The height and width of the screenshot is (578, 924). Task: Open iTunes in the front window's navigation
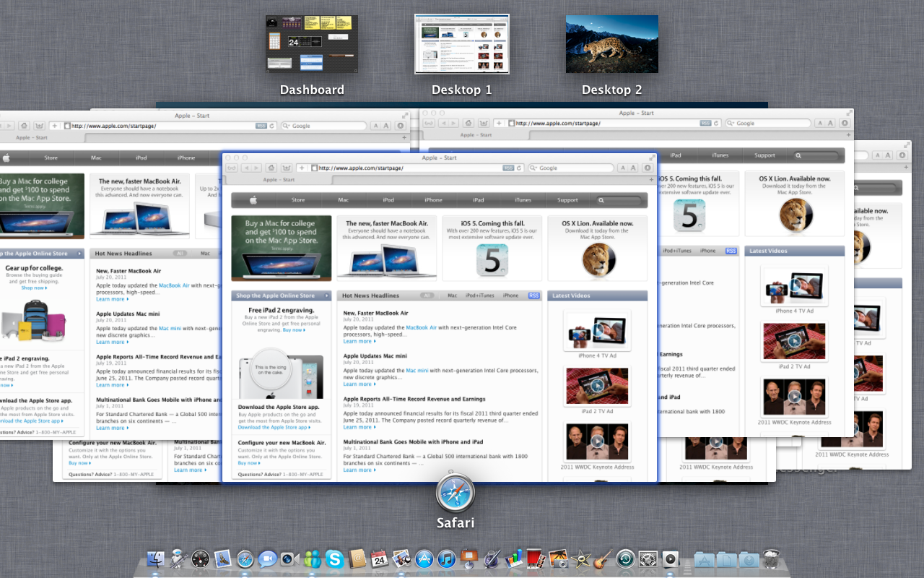523,200
